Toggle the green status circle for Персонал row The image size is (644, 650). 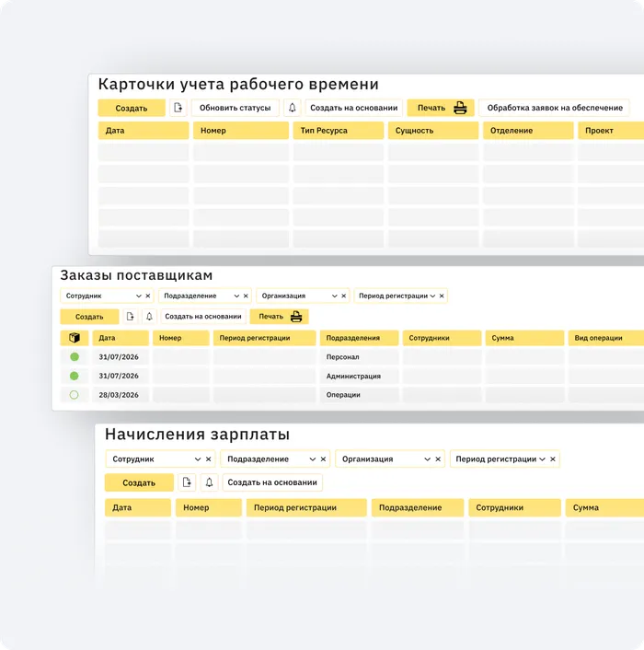pos(75,357)
